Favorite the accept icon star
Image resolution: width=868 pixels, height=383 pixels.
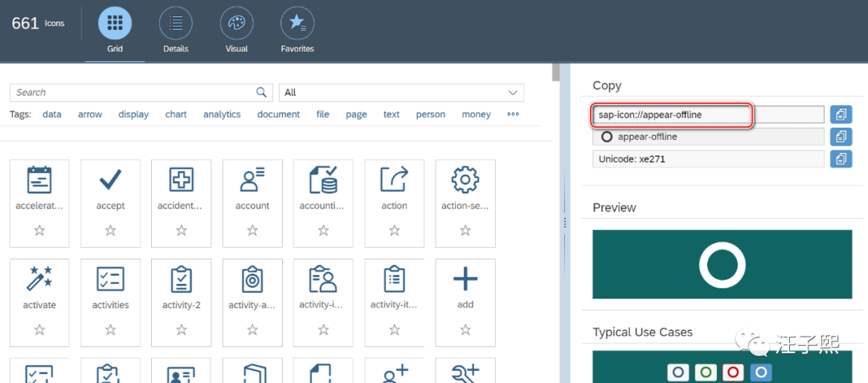point(111,230)
